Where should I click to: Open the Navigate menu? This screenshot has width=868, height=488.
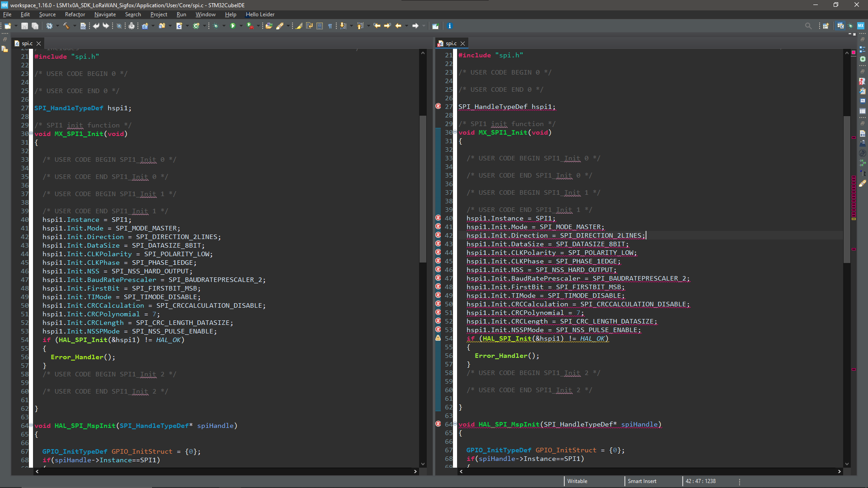(x=105, y=14)
